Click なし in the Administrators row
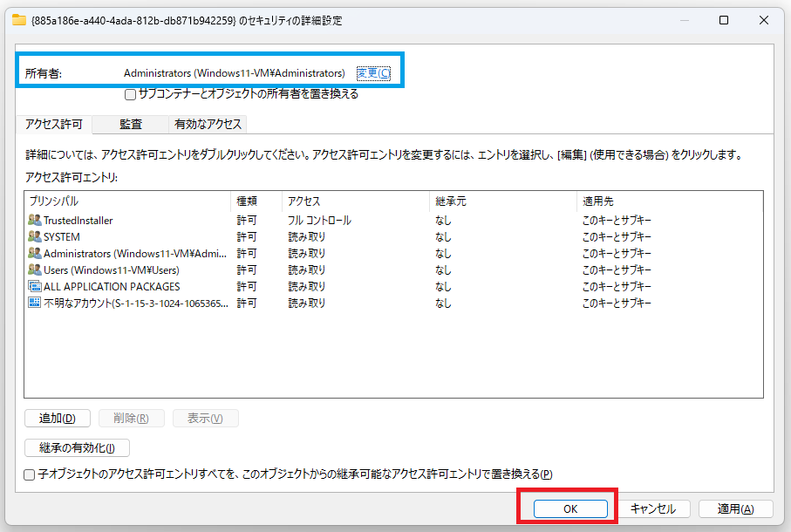The image size is (791, 532). coord(443,254)
